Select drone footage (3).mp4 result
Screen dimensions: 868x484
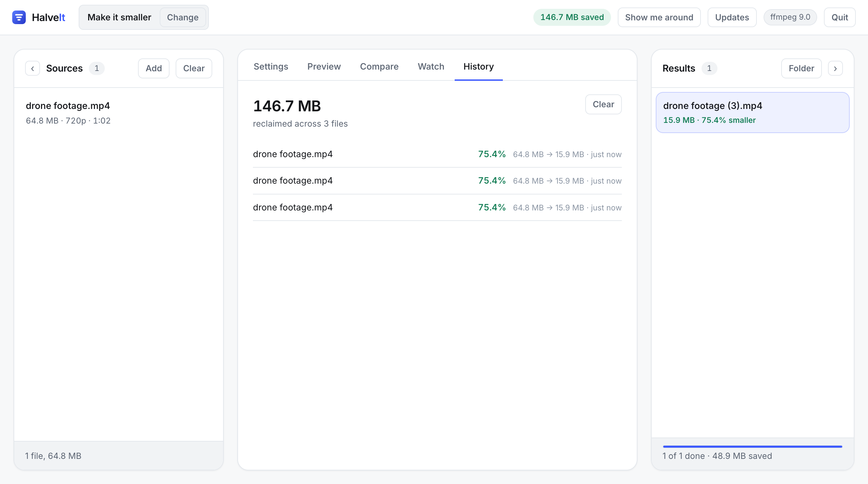click(752, 112)
